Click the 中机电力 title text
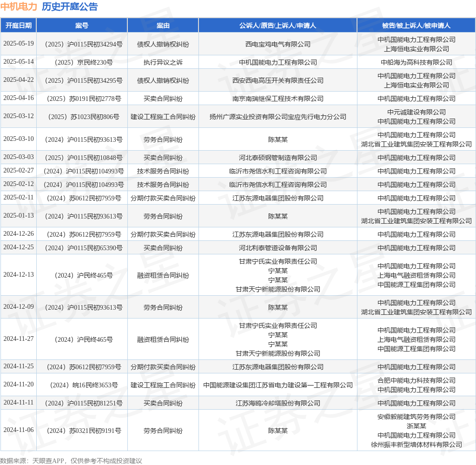This screenshot has height=465, width=476. tap(19, 7)
